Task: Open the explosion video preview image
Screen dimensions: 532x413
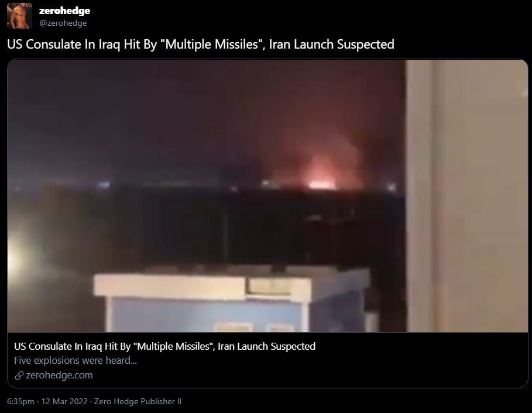Action: point(267,196)
